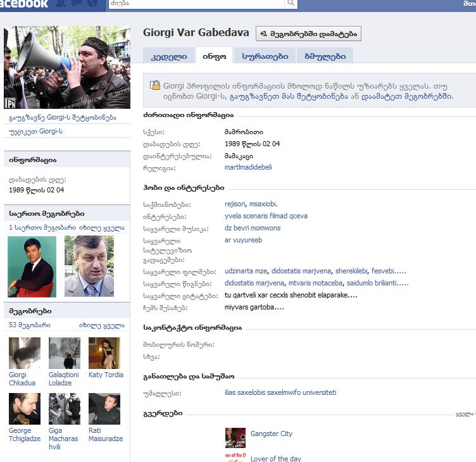Viewport: 476px width, 462px height.
Task: Open the udzinarta mze film link
Action: [246, 271]
